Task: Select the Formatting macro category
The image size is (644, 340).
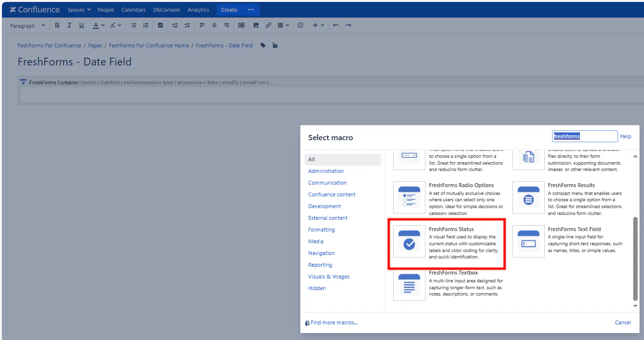Action: (x=321, y=230)
